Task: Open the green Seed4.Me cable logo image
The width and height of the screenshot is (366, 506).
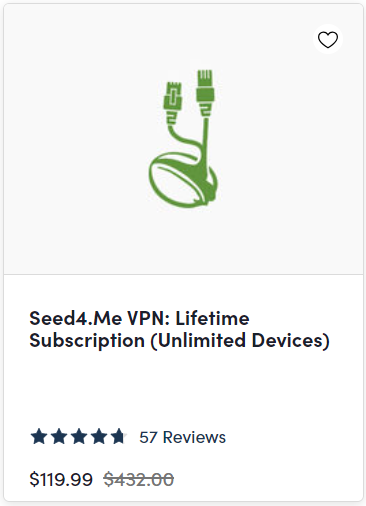Action: (x=183, y=139)
